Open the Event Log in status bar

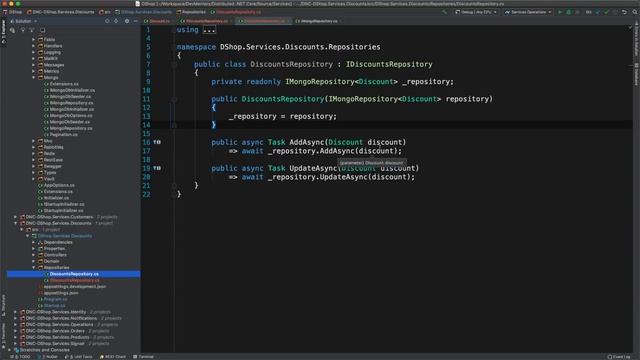coord(619,357)
